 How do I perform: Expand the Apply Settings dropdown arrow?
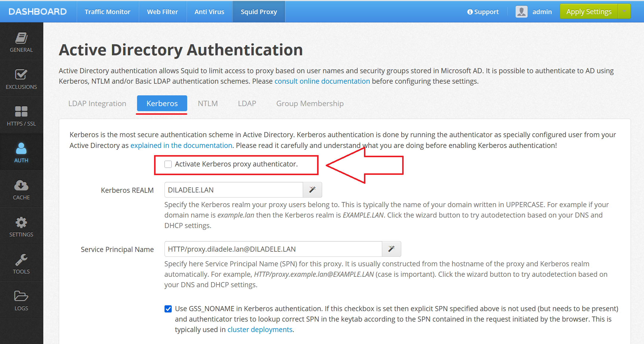point(624,11)
